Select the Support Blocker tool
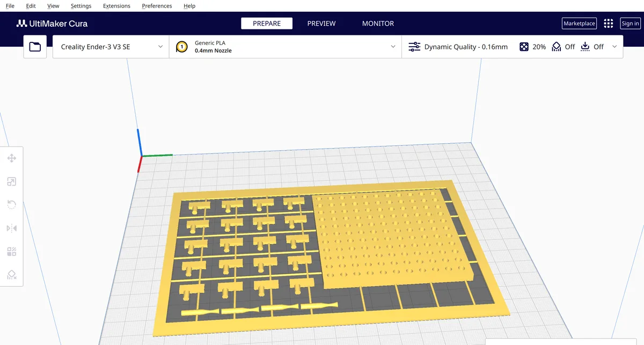 click(11, 275)
